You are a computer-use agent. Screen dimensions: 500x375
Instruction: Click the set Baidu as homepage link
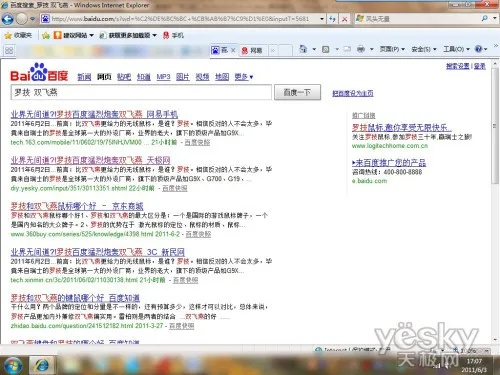(x=353, y=93)
